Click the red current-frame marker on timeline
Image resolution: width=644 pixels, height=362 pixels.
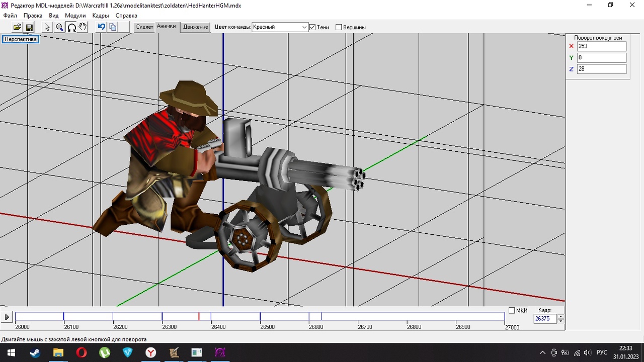pyautogui.click(x=199, y=316)
